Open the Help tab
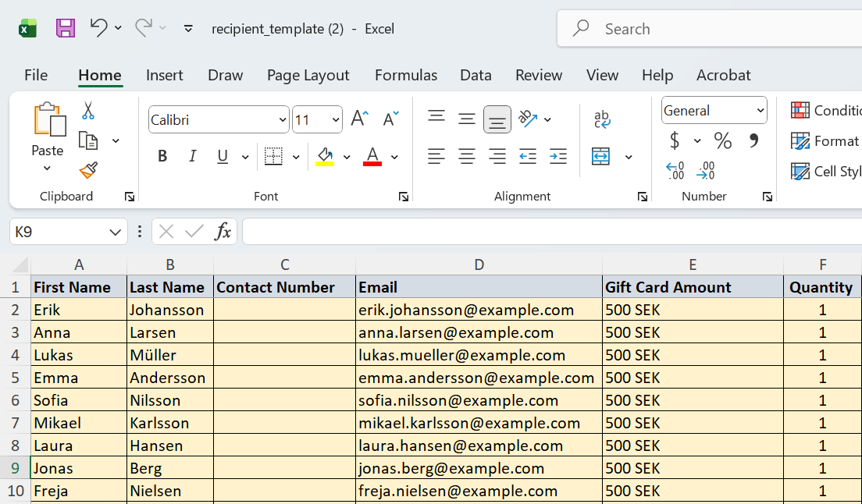Screen dimensions: 862x504 (x=657, y=75)
